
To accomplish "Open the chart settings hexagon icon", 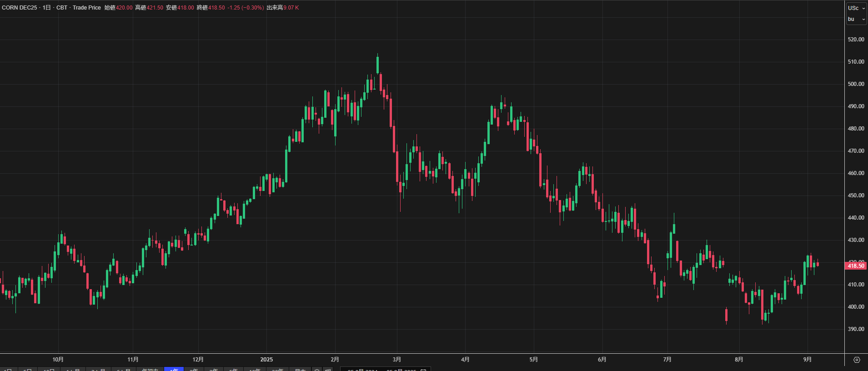I will [857, 360].
